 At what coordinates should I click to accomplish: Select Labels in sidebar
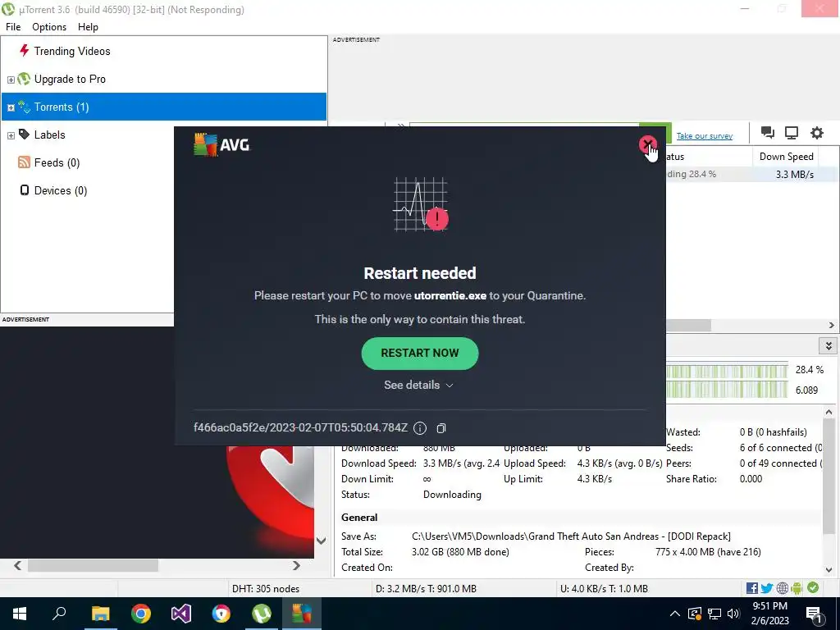[49, 135]
